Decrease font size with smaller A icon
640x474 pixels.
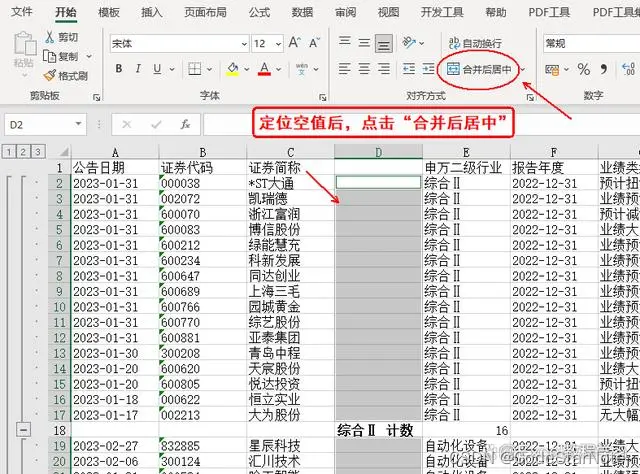click(x=314, y=42)
